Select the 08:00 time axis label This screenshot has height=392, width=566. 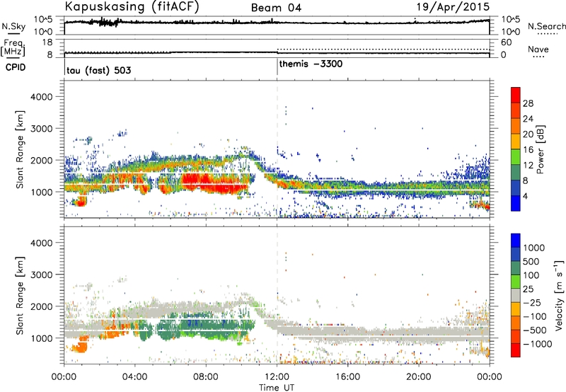tap(206, 377)
